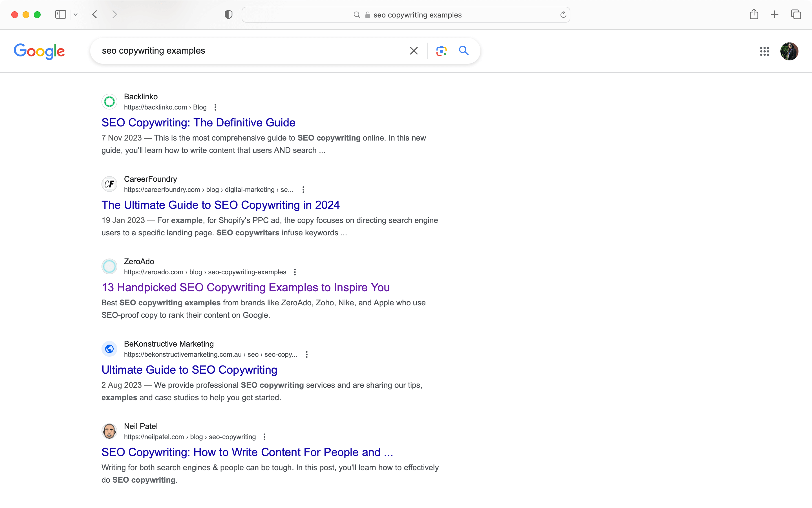812x508 pixels.
Task: Submit search with the magnifier icon
Action: (464, 51)
